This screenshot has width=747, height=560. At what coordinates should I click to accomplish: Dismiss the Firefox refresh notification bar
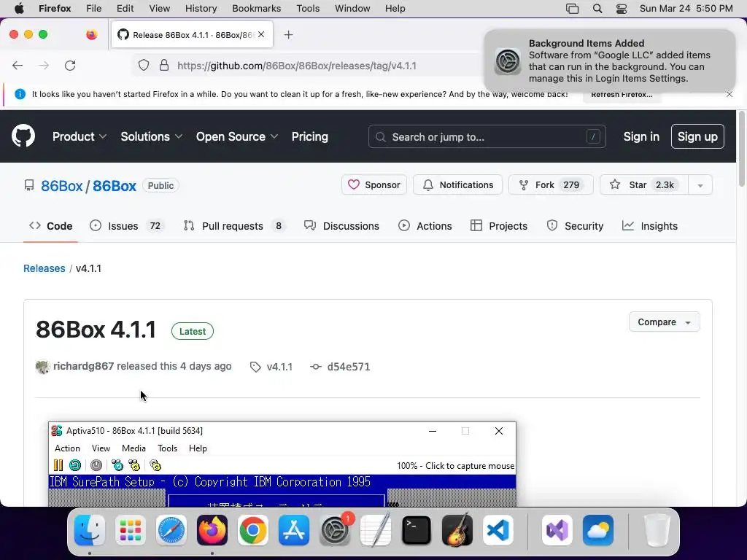[729, 94]
